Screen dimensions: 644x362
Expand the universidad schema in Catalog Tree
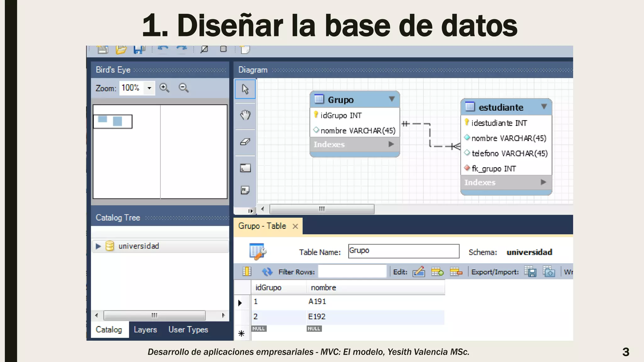(x=98, y=246)
